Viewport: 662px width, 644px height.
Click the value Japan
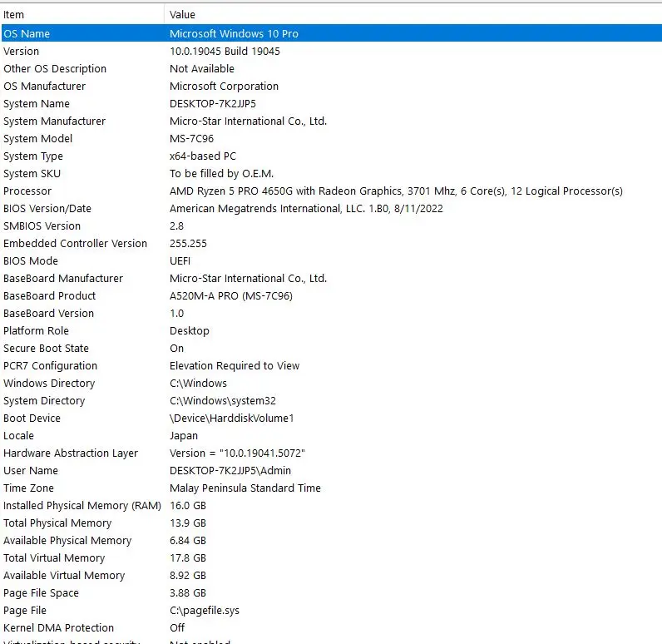tap(184, 435)
